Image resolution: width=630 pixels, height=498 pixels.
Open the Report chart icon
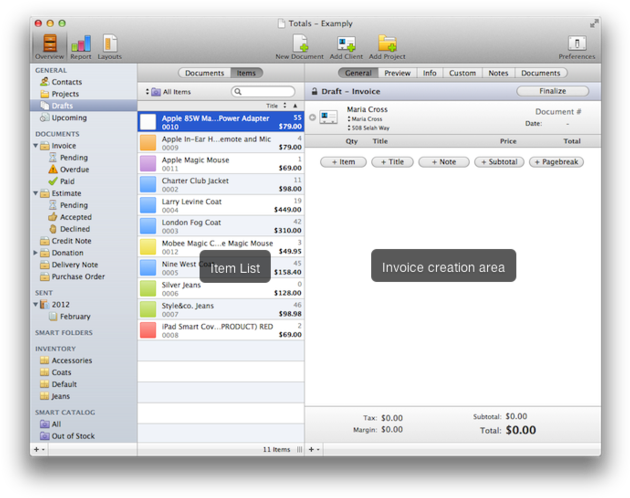[81, 46]
